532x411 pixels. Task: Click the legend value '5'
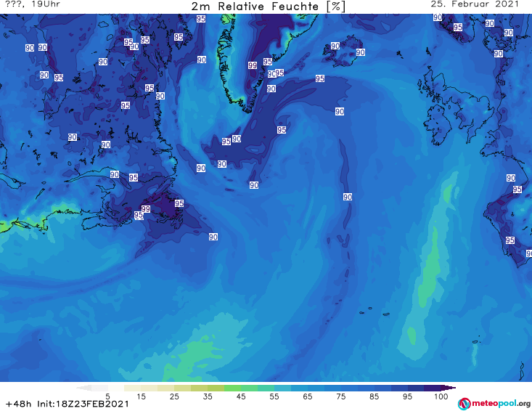pyautogui.click(x=107, y=396)
